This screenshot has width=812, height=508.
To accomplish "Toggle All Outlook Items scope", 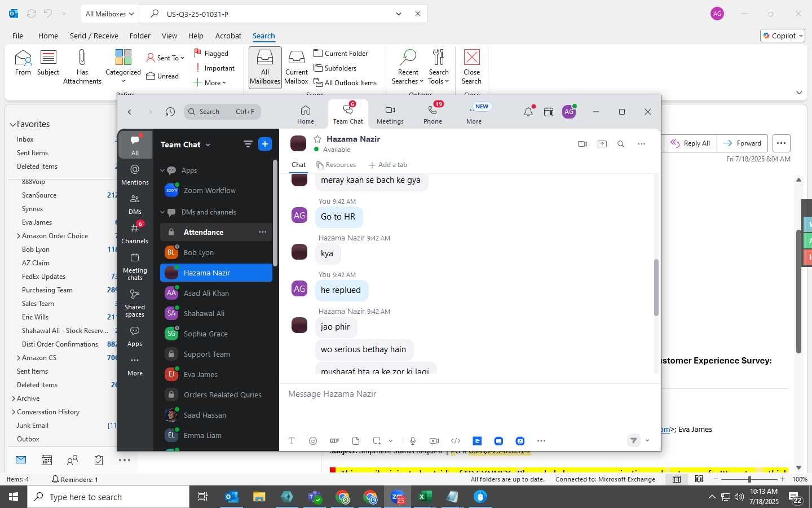I will coord(345,83).
